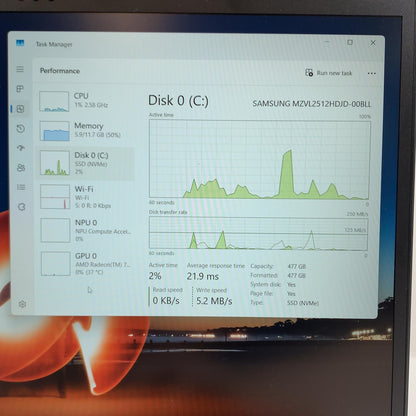Screen dimensions: 416x416
Task: Select the Memory performance item
Action: [85, 130]
